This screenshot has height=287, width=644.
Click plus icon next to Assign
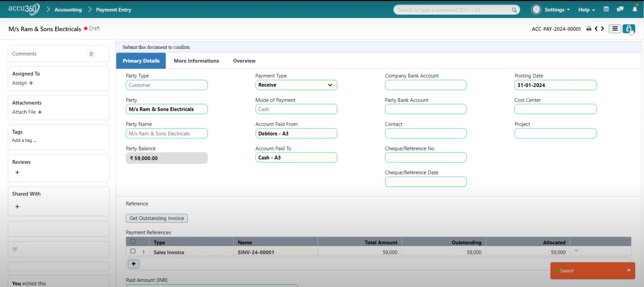[31, 83]
